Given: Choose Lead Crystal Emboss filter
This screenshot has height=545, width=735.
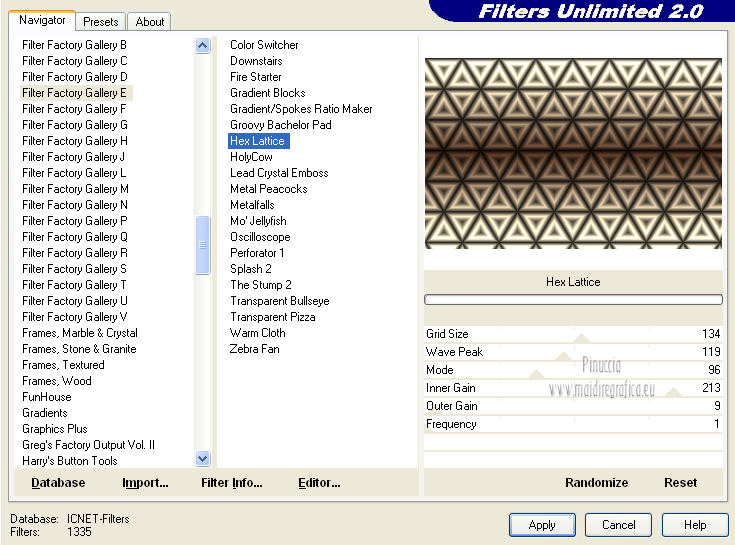Looking at the screenshot, I should pos(279,173).
